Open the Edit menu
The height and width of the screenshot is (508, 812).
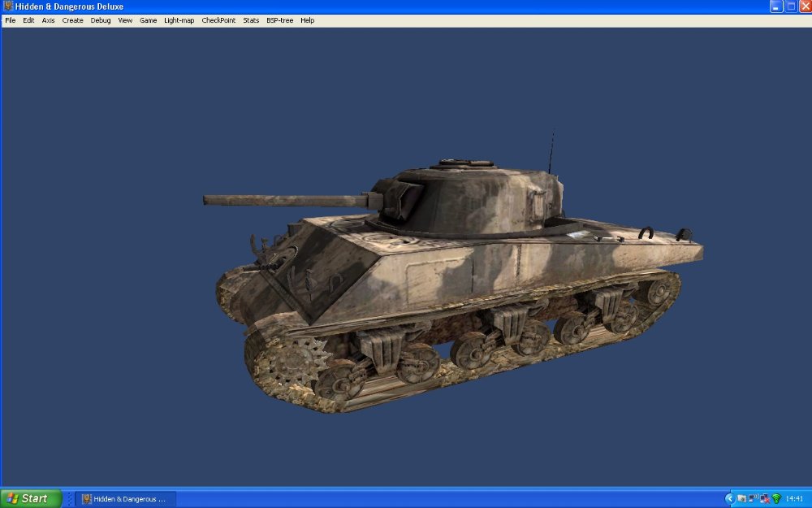(28, 20)
